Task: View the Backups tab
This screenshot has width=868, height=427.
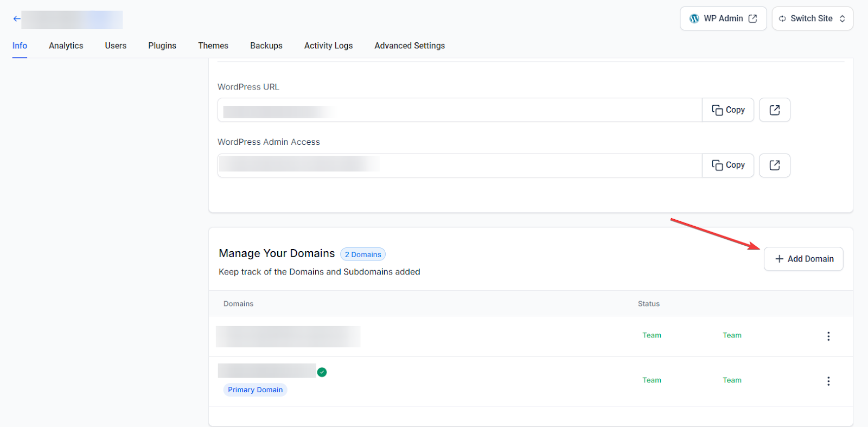Action: (266, 46)
